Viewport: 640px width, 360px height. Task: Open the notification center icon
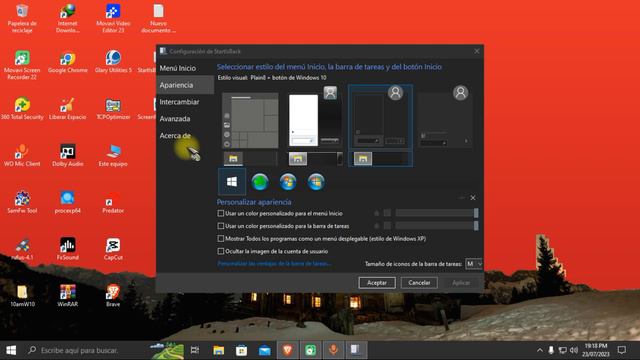(x=622, y=350)
